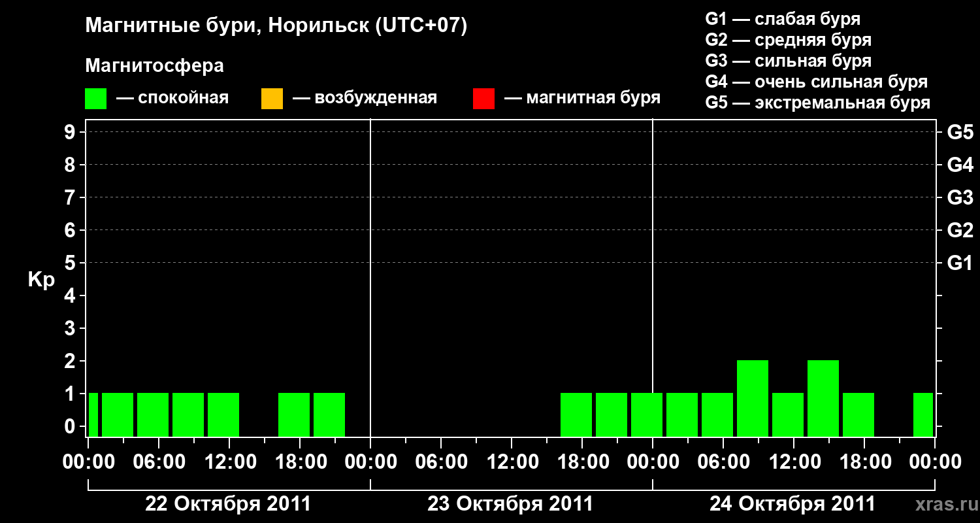The width and height of the screenshot is (980, 523).
Task: Click the '1' tick label on Kp axis
Action: tap(71, 394)
